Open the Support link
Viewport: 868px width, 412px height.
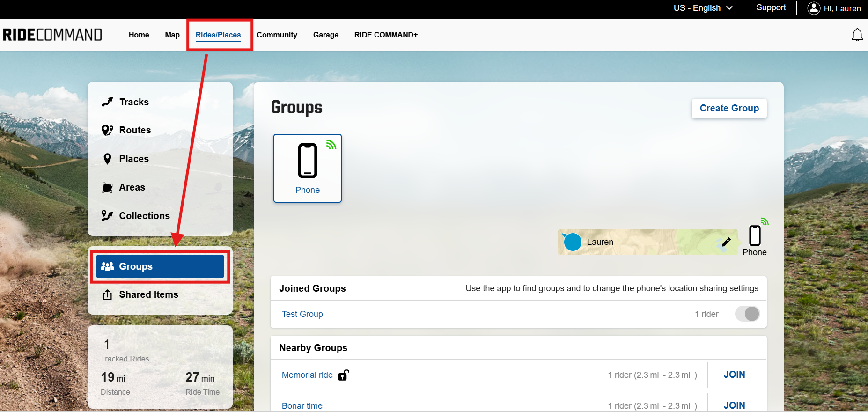click(771, 7)
